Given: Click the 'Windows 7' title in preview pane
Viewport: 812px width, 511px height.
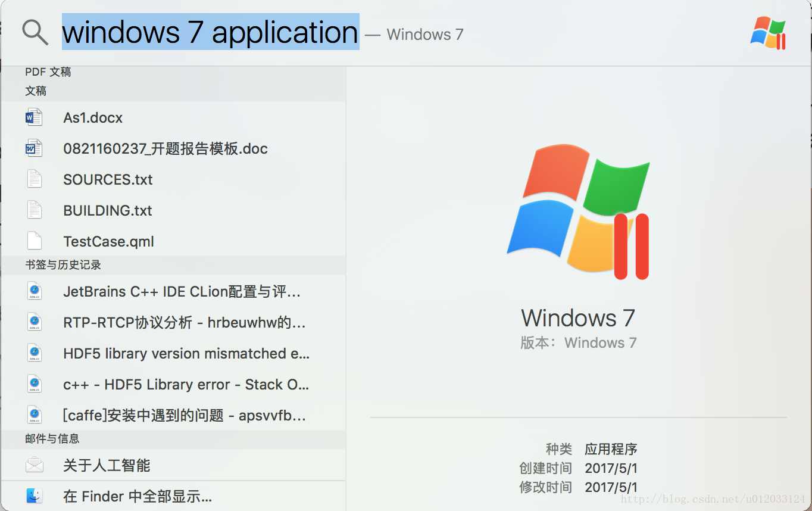Looking at the screenshot, I should (x=578, y=318).
